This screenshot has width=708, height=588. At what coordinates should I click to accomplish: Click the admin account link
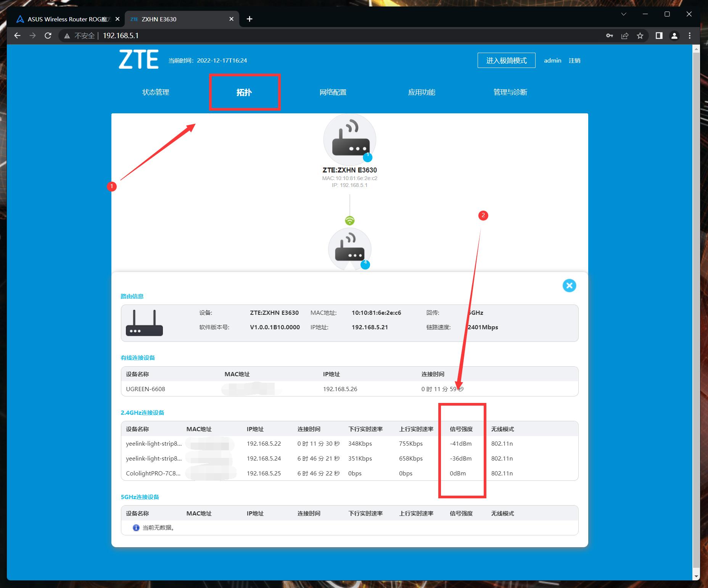(552, 60)
